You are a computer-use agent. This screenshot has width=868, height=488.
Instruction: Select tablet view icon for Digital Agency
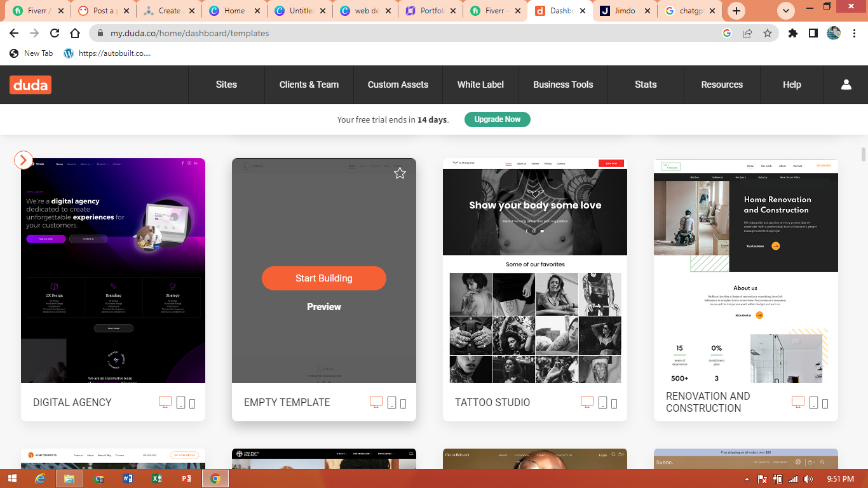click(x=180, y=403)
